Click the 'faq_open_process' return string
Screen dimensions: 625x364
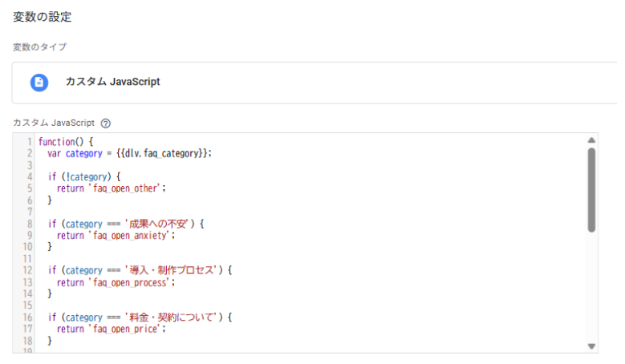[x=132, y=282]
